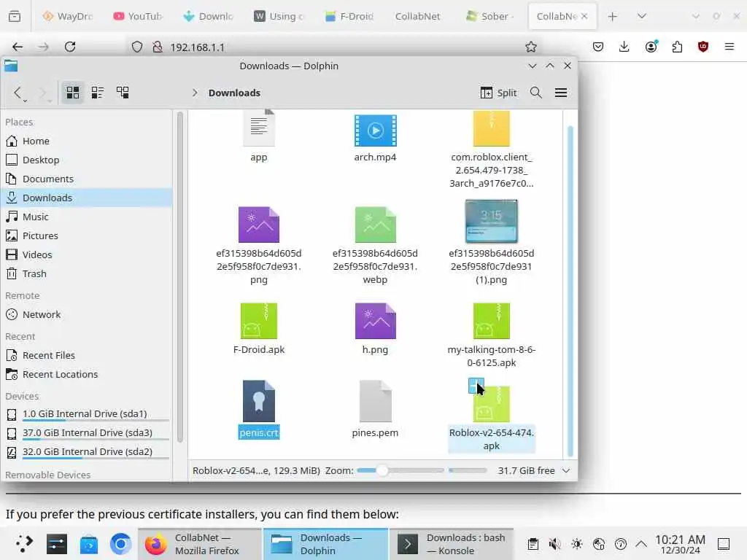Select 32.0 GiB Internal Drive (sda2)
This screenshot has width=747, height=560.
(x=86, y=452)
